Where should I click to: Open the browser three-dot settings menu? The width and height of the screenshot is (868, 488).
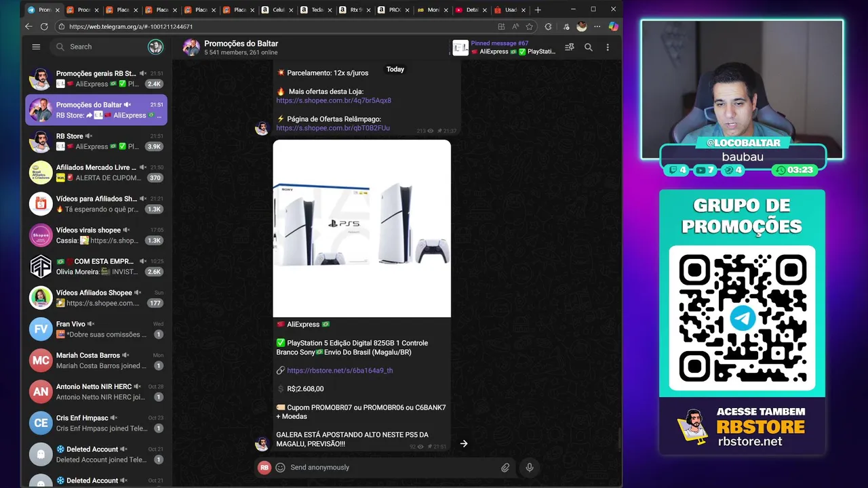[597, 26]
